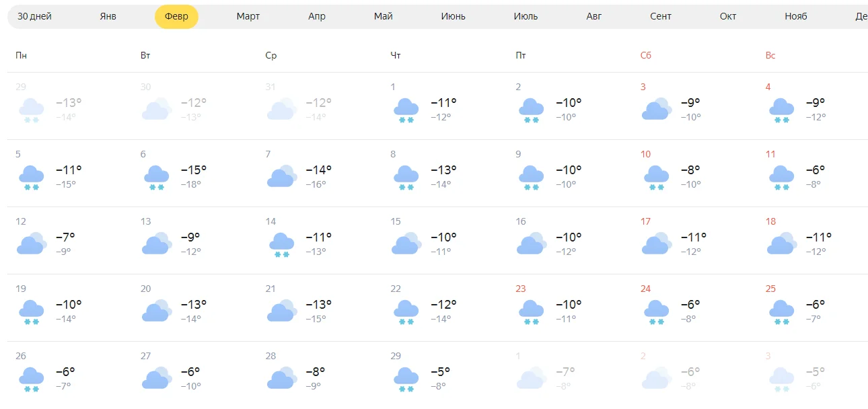Open the Нояб month tab
Image resolution: width=868 pixels, height=409 pixels.
click(x=795, y=16)
